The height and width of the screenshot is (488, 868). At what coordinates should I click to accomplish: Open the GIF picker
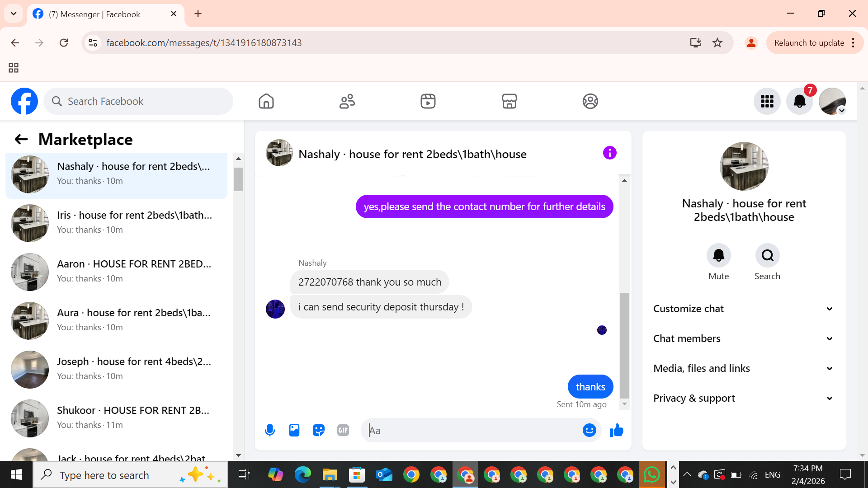(x=343, y=430)
